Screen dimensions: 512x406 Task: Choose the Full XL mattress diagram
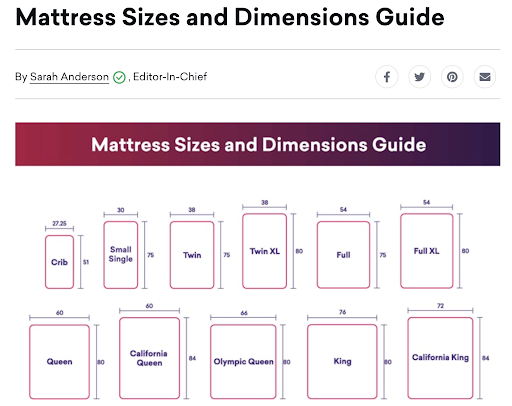[427, 251]
